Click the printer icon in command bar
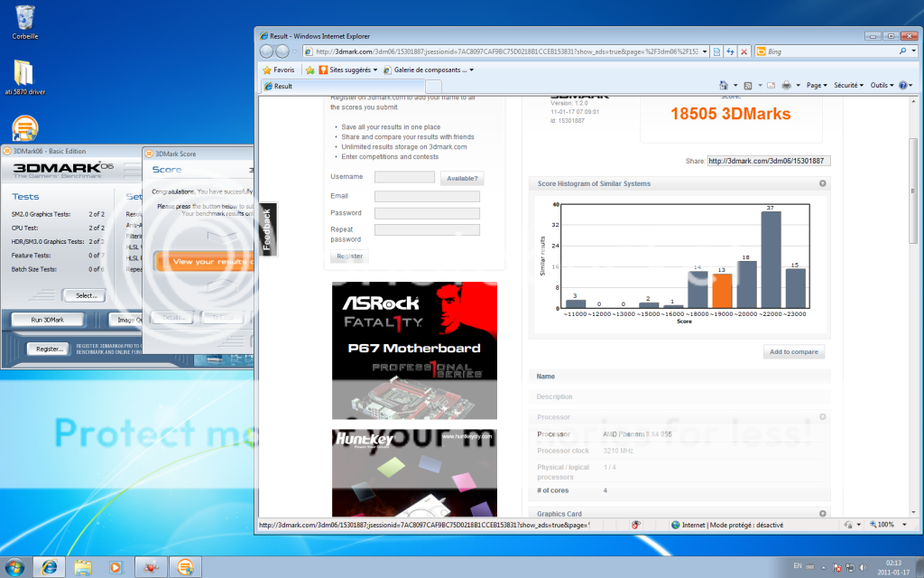 pos(786,85)
